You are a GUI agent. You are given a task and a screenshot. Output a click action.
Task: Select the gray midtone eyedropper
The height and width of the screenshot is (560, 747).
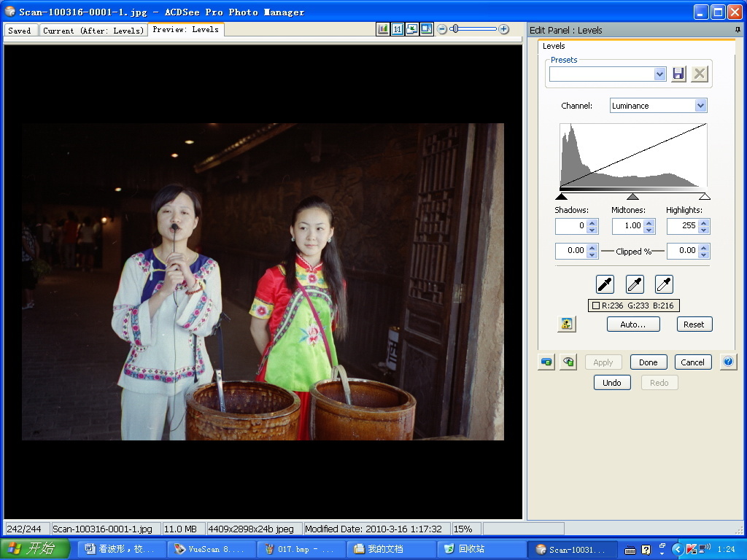point(635,284)
